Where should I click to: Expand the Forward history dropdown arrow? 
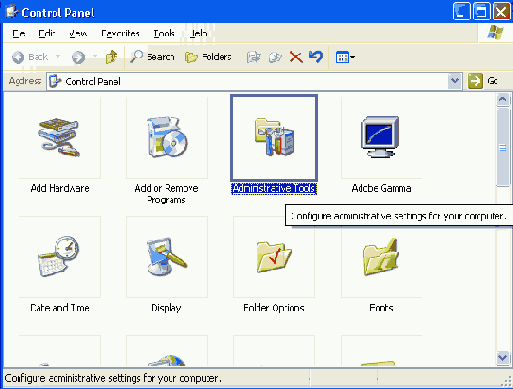pos(95,57)
